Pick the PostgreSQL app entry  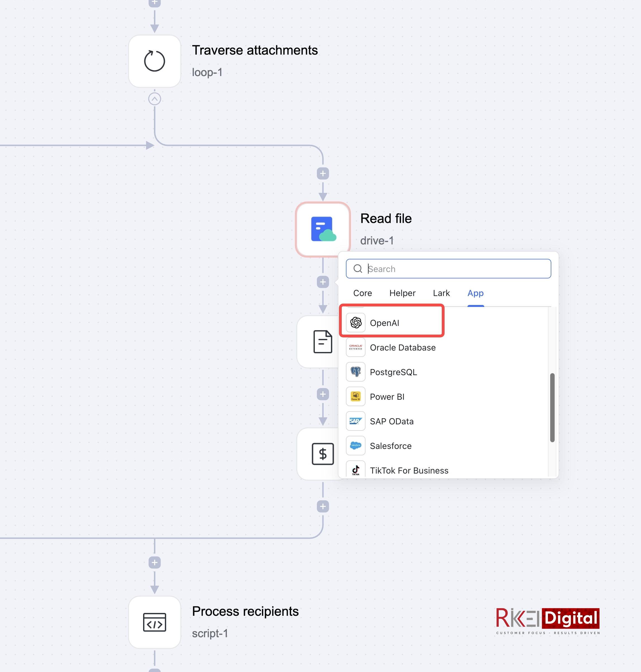(393, 372)
